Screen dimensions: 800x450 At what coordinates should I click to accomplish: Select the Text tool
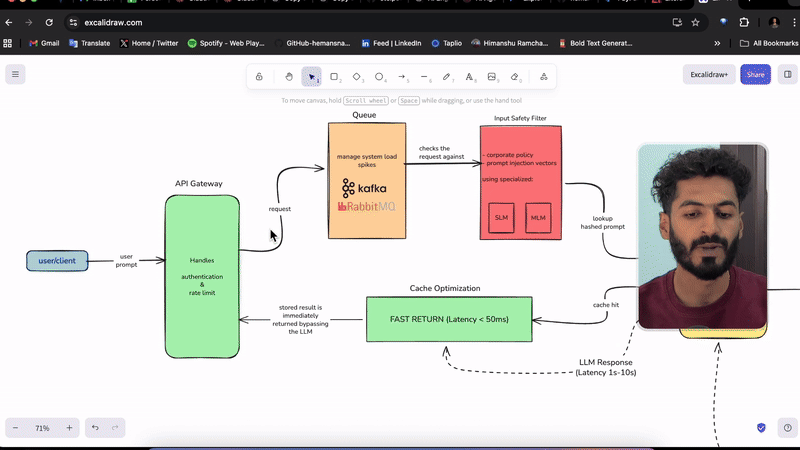tap(469, 76)
